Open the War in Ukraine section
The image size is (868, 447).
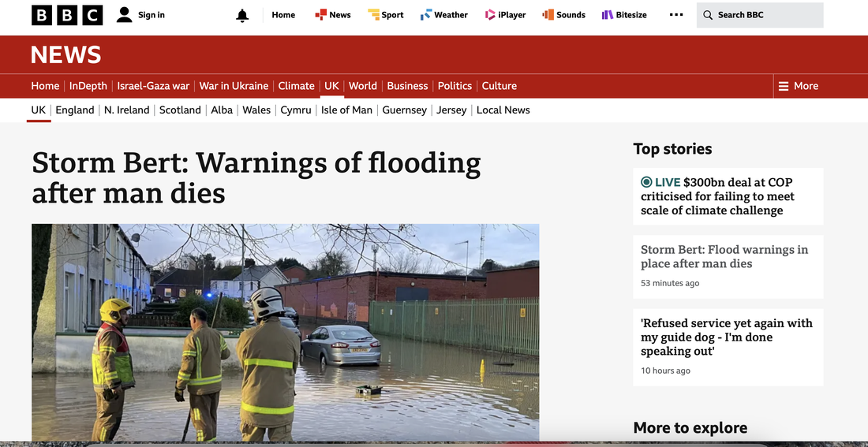tap(234, 86)
